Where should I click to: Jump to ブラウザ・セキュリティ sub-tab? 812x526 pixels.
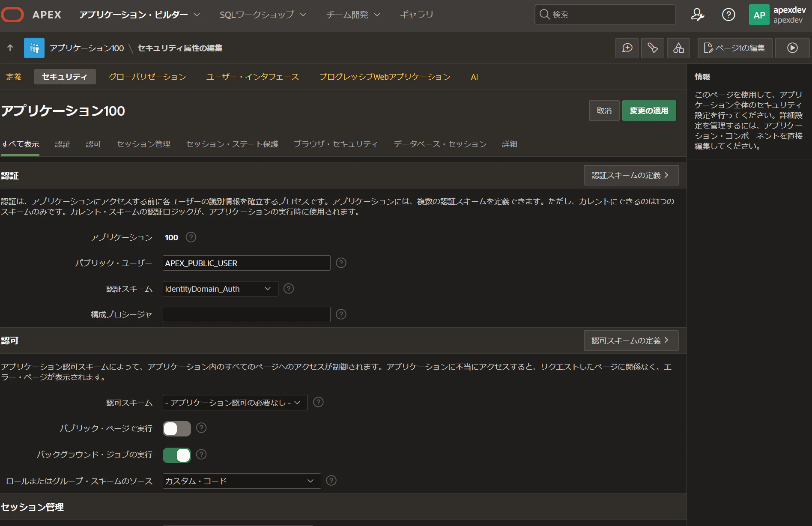336,144
